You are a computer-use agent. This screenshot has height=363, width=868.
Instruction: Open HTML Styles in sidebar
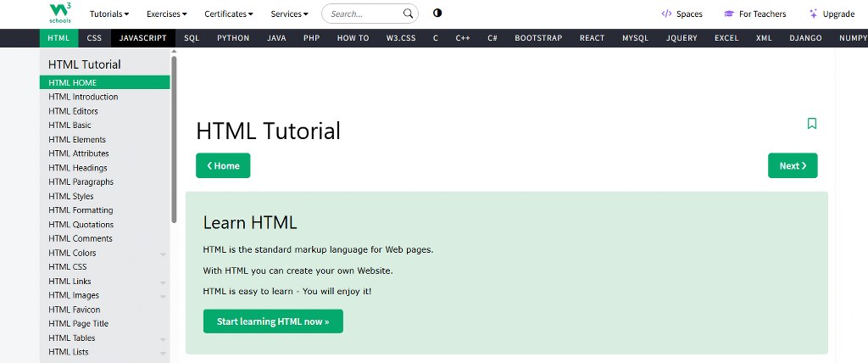104,196
